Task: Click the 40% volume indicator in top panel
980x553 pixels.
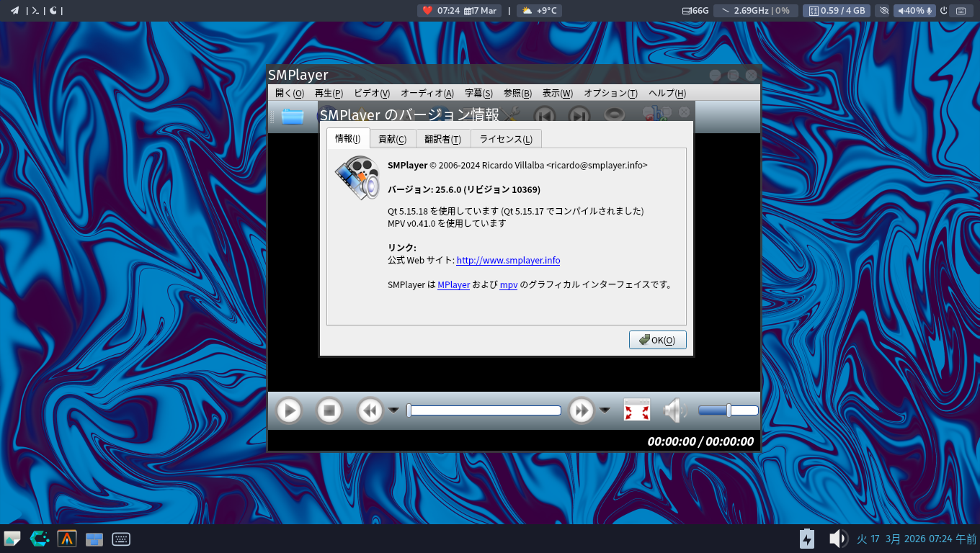Action: click(915, 11)
